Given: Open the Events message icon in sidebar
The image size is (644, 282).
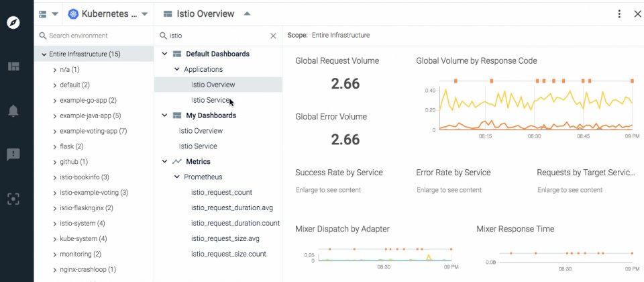Looking at the screenshot, I should coord(13,154).
